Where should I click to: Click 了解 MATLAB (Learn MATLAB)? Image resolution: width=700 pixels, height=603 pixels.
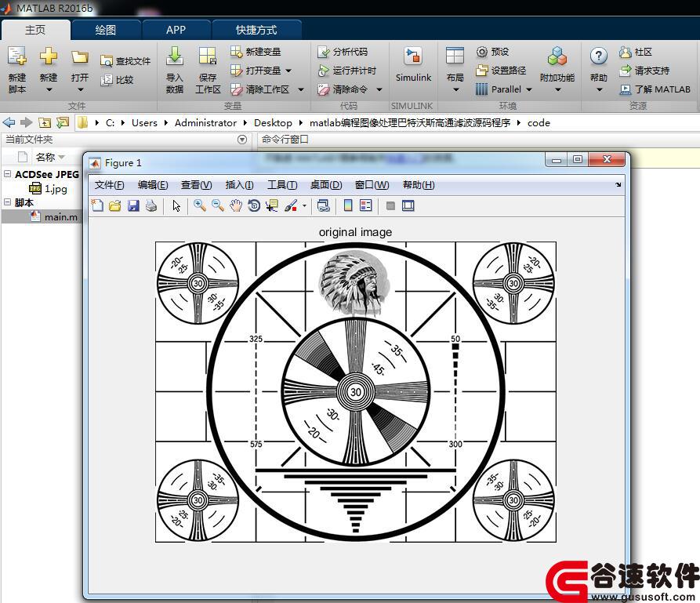655,89
